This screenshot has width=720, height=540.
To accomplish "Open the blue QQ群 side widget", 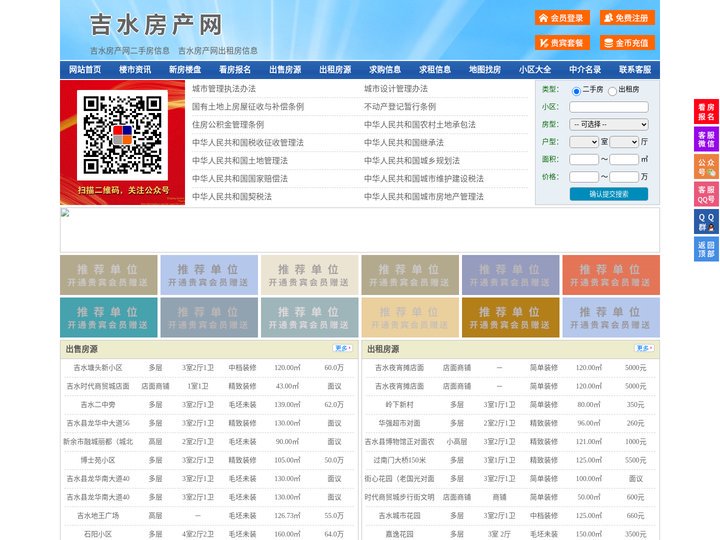I will click(x=706, y=222).
